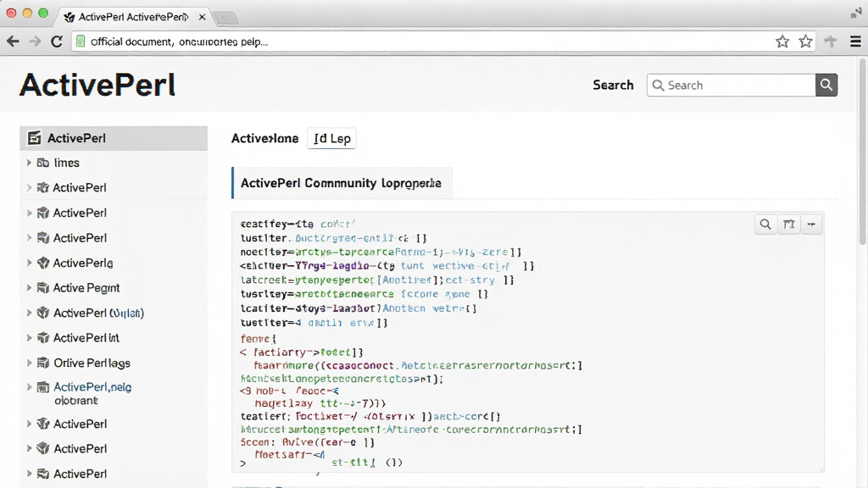Image resolution: width=868 pixels, height=488 pixels.
Task: Open the limes sidebar entry
Action: pyautogui.click(x=66, y=163)
